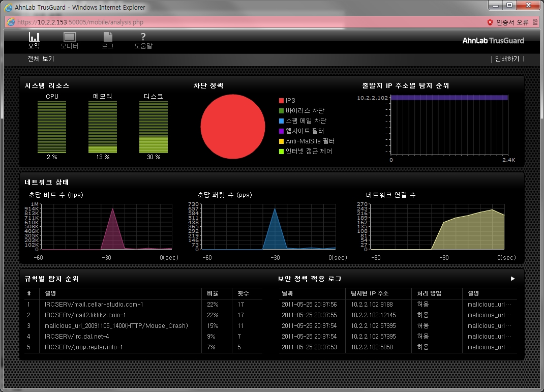Click the 인쇄하기 print link
The height and width of the screenshot is (392, 544).
pyautogui.click(x=507, y=59)
